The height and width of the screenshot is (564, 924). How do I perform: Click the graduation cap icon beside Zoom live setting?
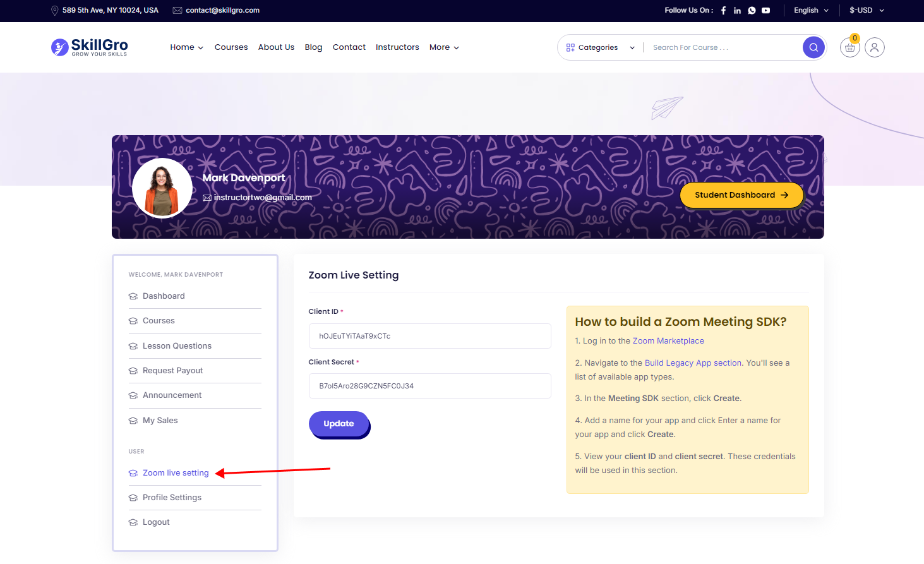(x=133, y=473)
